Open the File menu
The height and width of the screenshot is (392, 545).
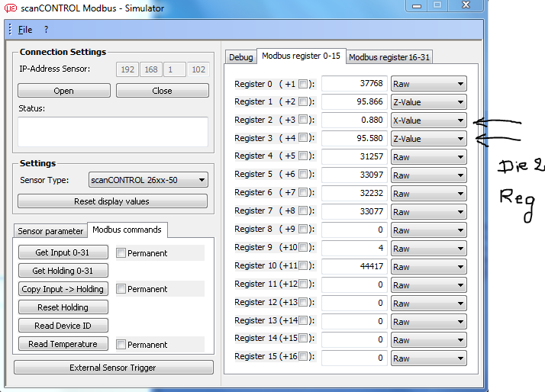[25, 30]
